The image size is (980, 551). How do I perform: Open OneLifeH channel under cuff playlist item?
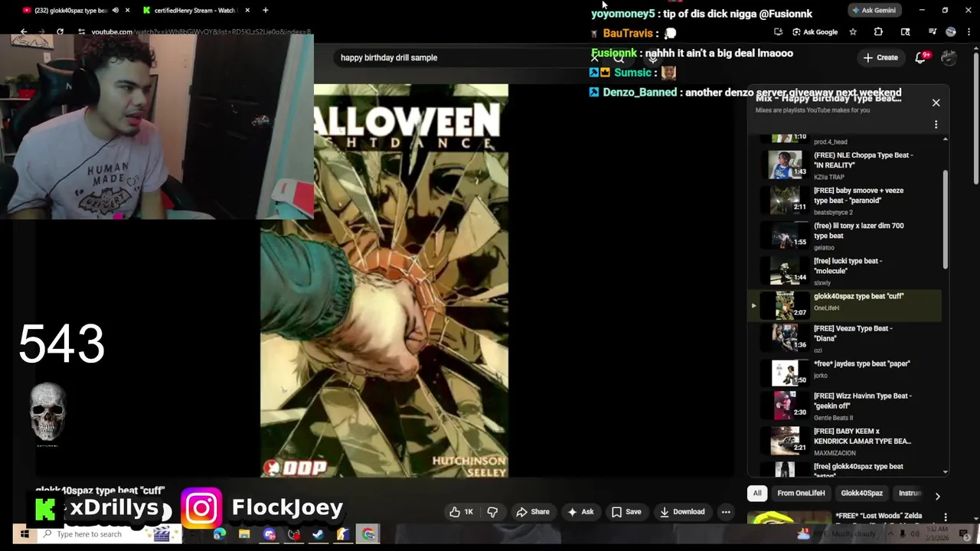click(x=826, y=308)
